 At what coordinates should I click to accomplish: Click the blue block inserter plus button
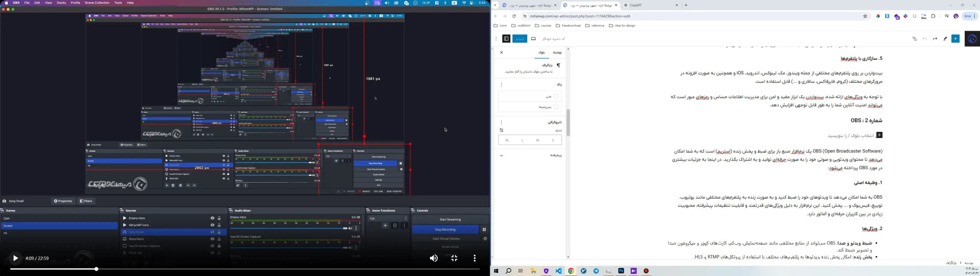pos(955,39)
